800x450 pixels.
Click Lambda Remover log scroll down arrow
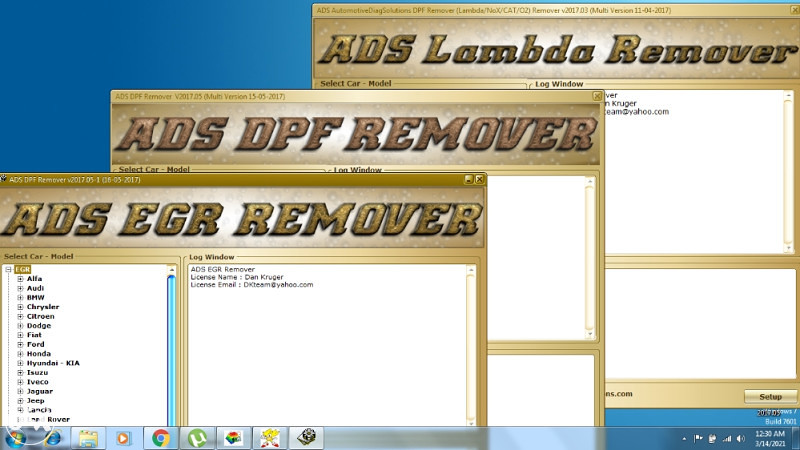[x=789, y=248]
